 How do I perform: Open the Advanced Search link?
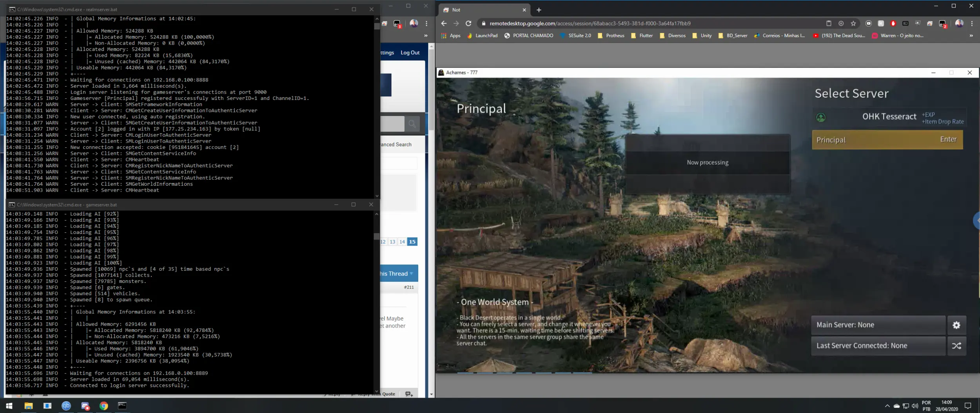click(x=396, y=145)
